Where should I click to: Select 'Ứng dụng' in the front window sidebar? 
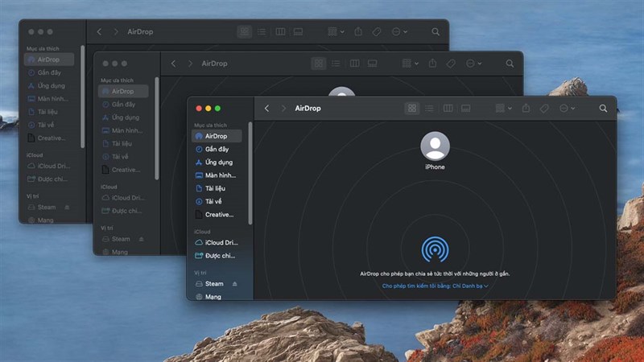pos(218,162)
